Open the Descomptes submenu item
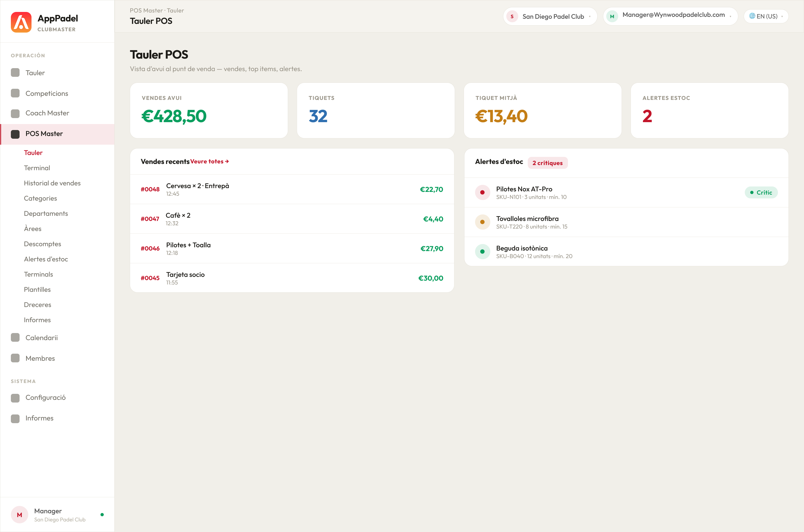The width and height of the screenshot is (804, 532). 42,244
